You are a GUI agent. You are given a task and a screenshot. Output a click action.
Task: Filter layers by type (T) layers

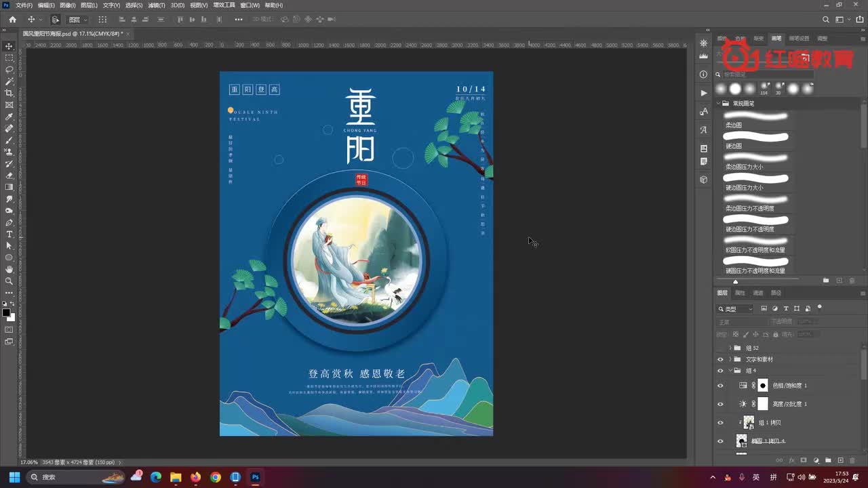[786, 308]
